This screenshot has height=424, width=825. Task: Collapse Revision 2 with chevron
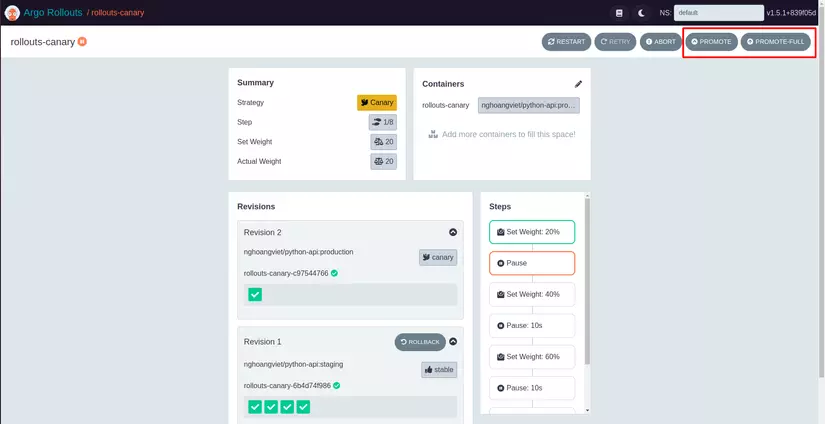click(x=452, y=232)
